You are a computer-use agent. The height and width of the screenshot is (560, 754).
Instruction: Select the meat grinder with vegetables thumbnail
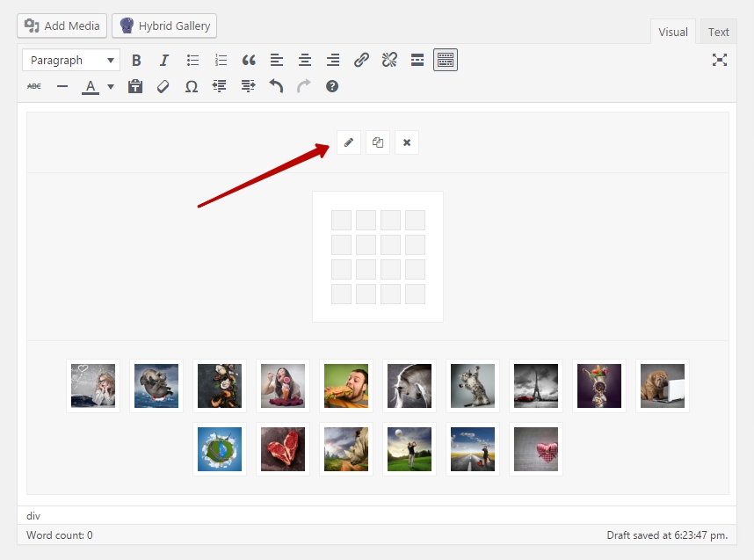599,386
